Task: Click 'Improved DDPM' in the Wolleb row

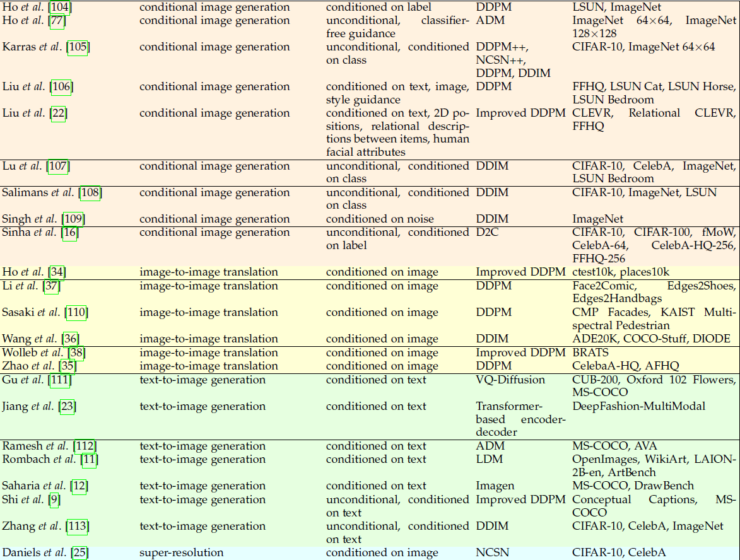Action: coord(520,353)
